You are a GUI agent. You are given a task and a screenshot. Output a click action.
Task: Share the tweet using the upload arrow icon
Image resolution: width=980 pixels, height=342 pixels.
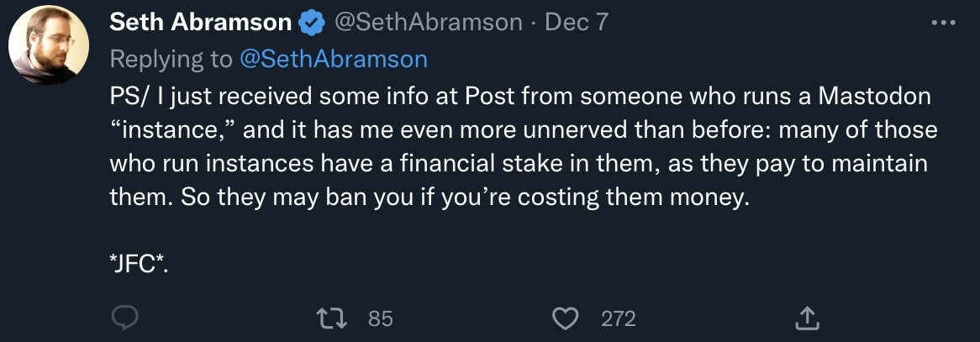[x=806, y=318]
